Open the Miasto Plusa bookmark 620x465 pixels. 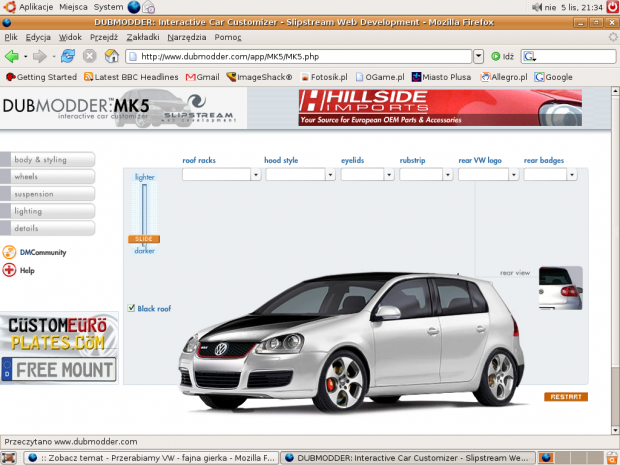click(x=441, y=77)
